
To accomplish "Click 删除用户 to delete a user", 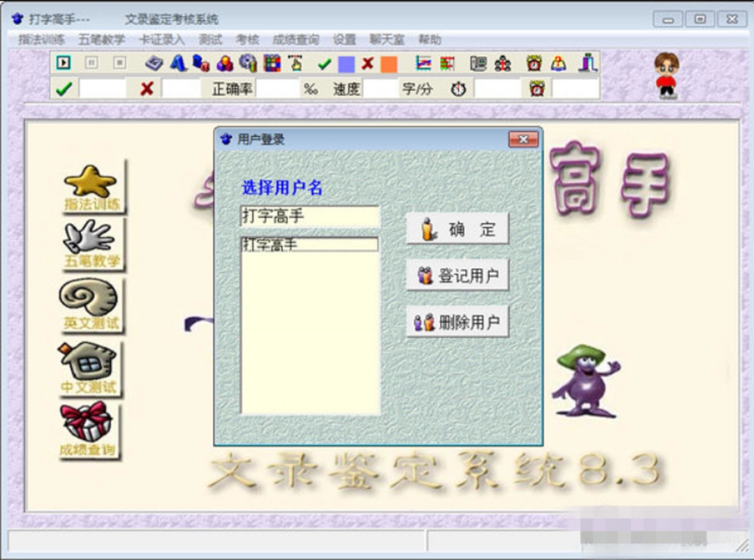I will (457, 320).
